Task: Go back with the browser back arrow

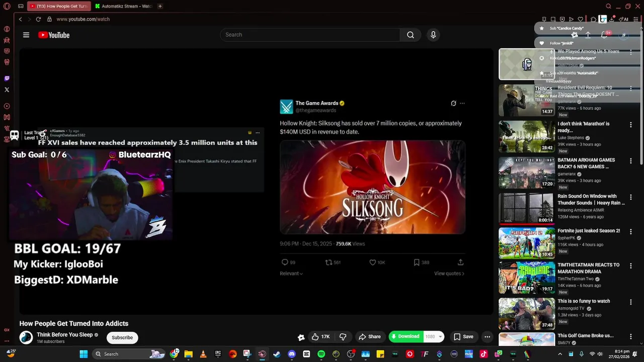Action: point(20,19)
